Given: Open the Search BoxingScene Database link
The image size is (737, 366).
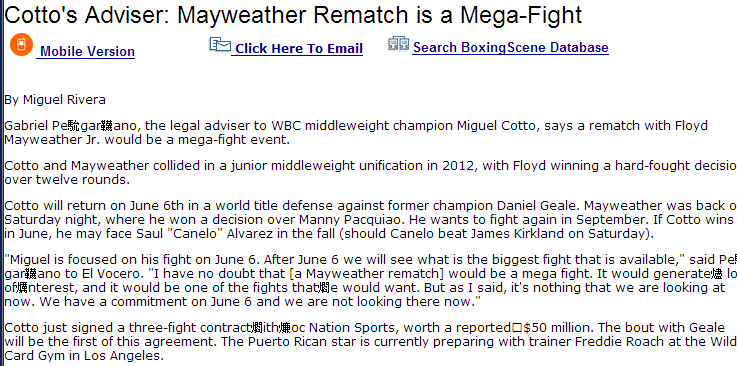Looking at the screenshot, I should (510, 47).
